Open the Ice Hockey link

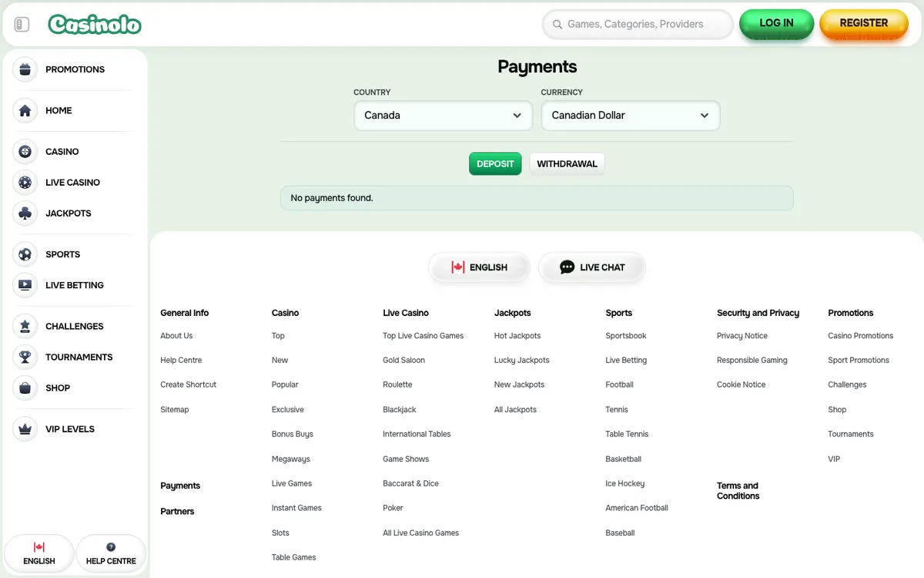pyautogui.click(x=625, y=484)
